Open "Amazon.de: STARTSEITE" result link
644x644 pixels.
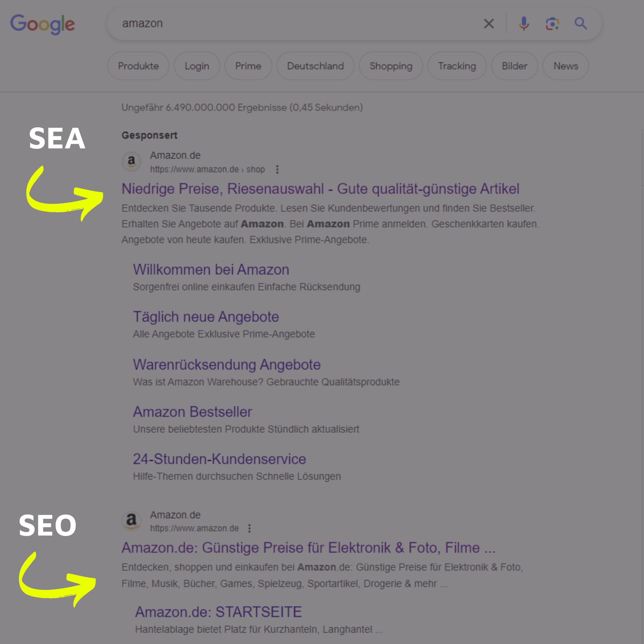click(x=218, y=612)
